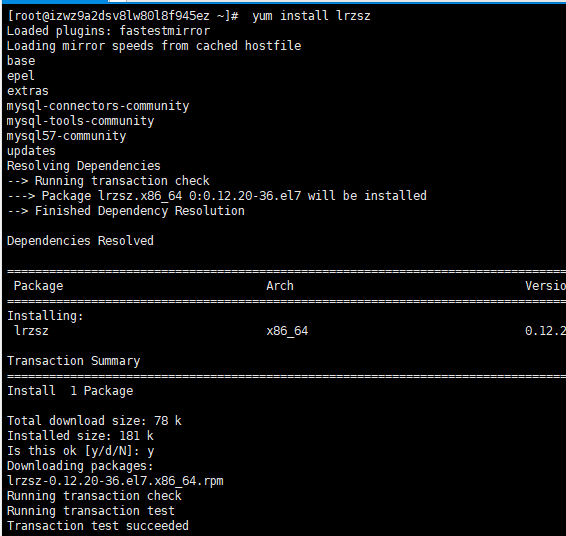Click the 'mysql57-community' line
Viewport: 566px width, 536px height.
(66, 136)
